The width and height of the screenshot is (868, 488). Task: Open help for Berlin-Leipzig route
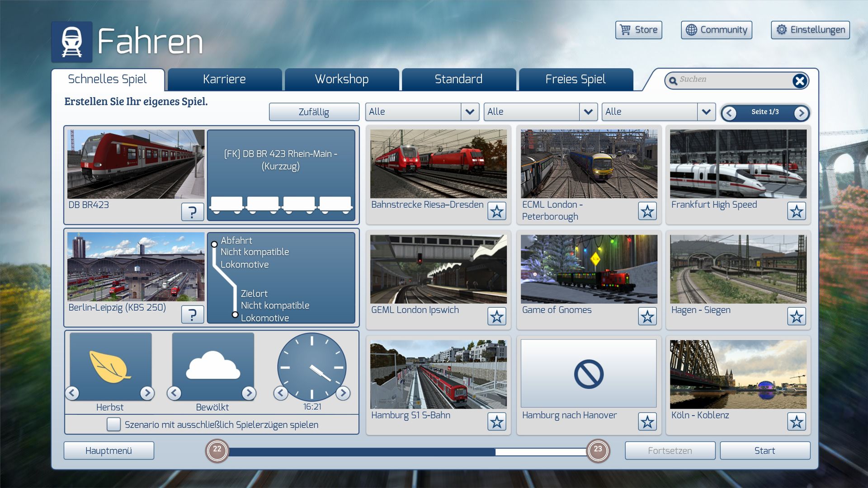(x=192, y=314)
